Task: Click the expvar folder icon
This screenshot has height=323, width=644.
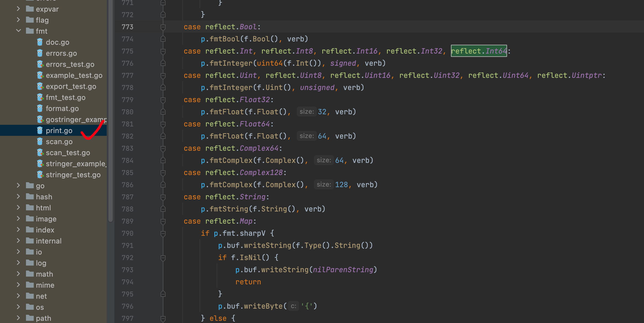Action: (x=30, y=9)
